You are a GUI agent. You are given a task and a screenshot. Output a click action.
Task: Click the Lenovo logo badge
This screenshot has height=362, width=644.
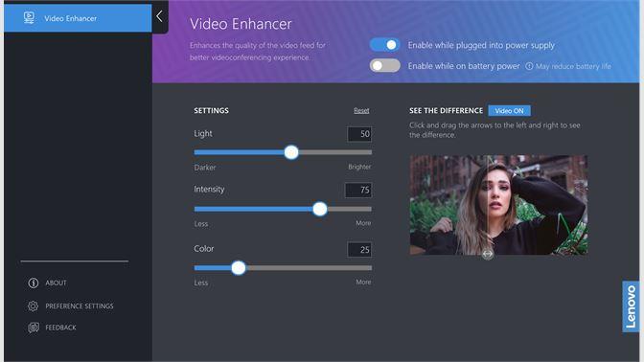click(631, 306)
